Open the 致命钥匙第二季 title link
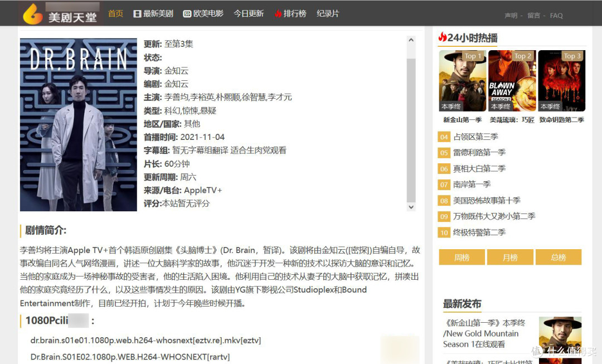Viewport: 602px width, 364px height. point(562,120)
